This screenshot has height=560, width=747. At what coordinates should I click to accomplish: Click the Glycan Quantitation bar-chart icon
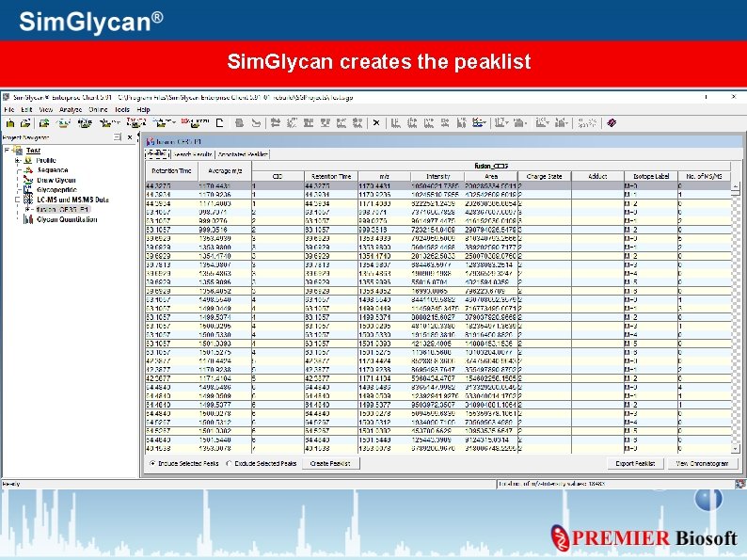coord(28,219)
